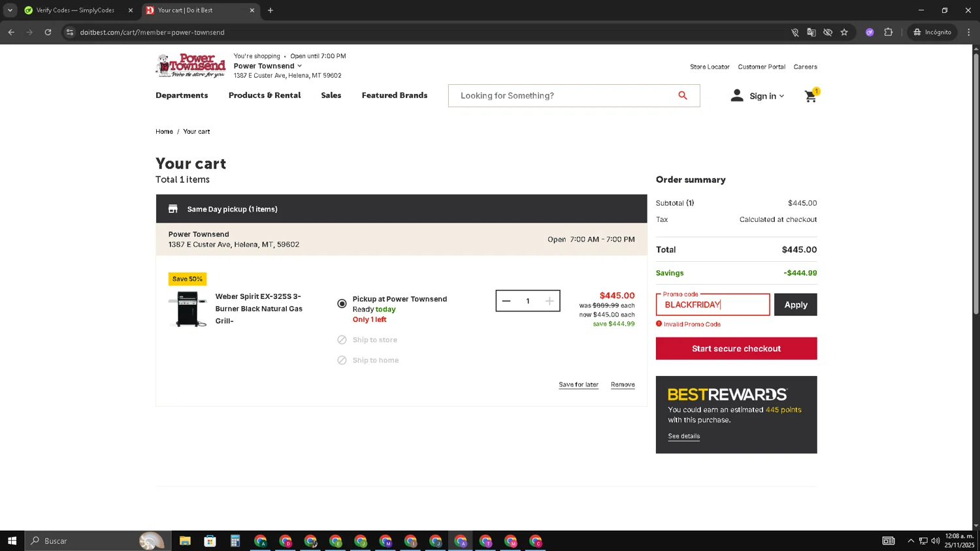Open the Products & Rental menu
The height and width of the screenshot is (551, 980).
pyautogui.click(x=265, y=95)
